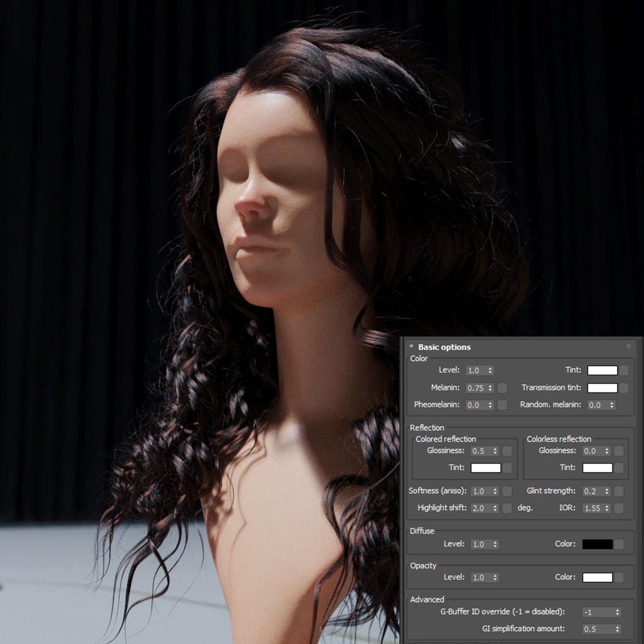Click the Diffuse Level spinner arrows
The width and height of the screenshot is (644, 644).
496,544
